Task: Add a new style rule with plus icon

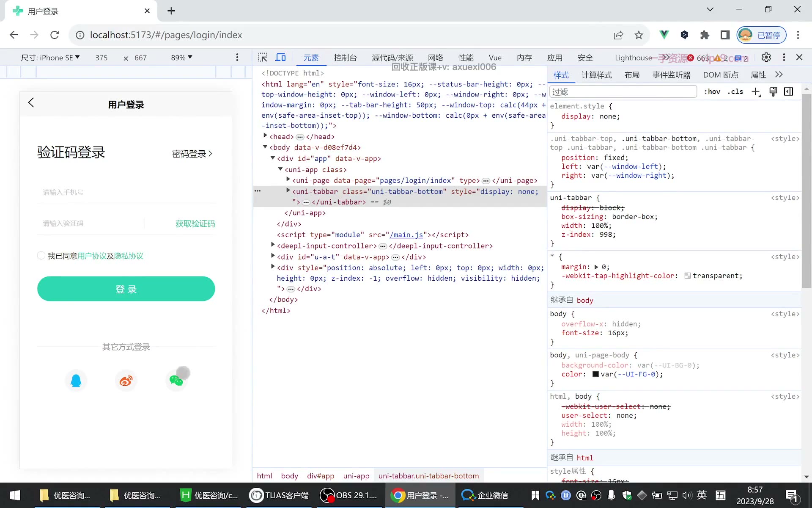Action: pos(756,92)
